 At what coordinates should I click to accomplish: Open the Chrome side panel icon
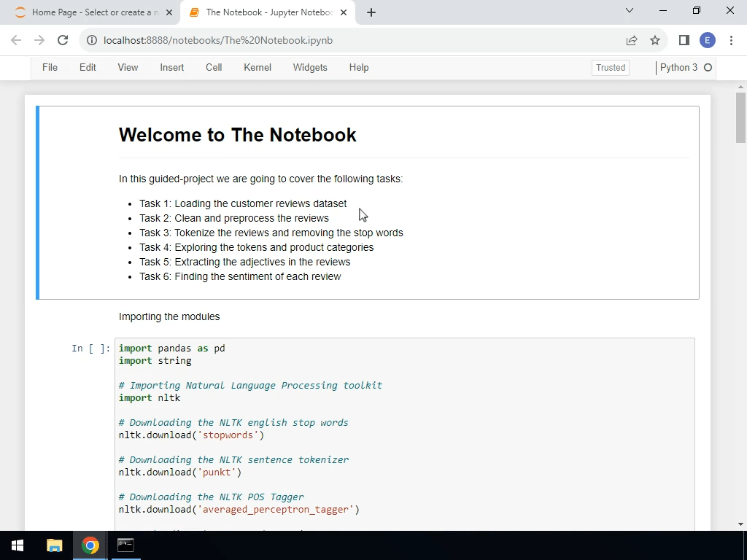coord(684,40)
